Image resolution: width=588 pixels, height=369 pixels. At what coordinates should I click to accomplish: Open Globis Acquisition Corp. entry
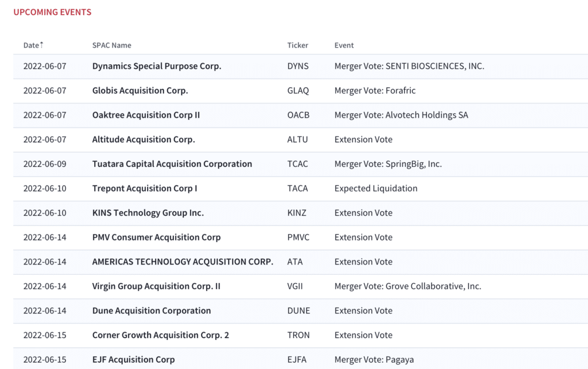[x=140, y=90]
